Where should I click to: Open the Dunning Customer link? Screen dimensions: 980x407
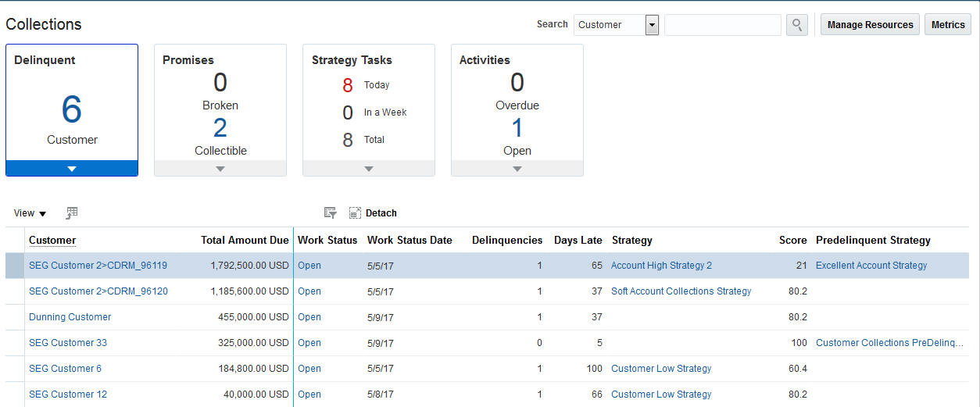(x=70, y=317)
